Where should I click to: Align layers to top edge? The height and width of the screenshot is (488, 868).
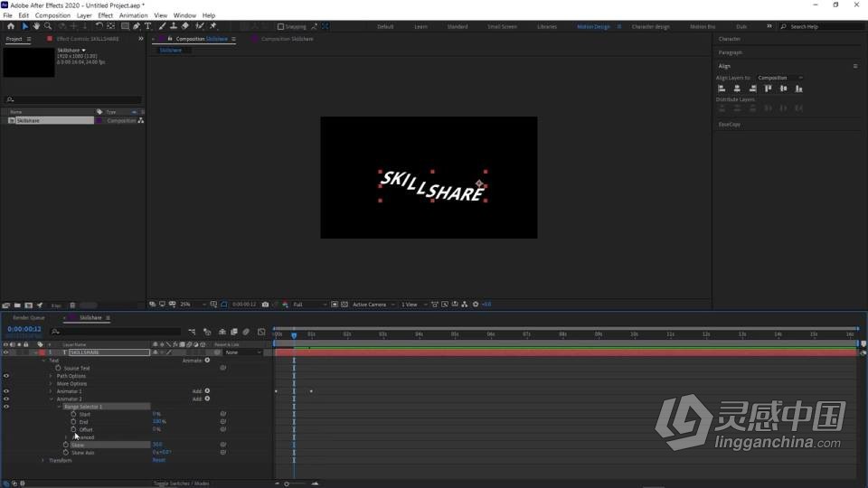(x=768, y=89)
